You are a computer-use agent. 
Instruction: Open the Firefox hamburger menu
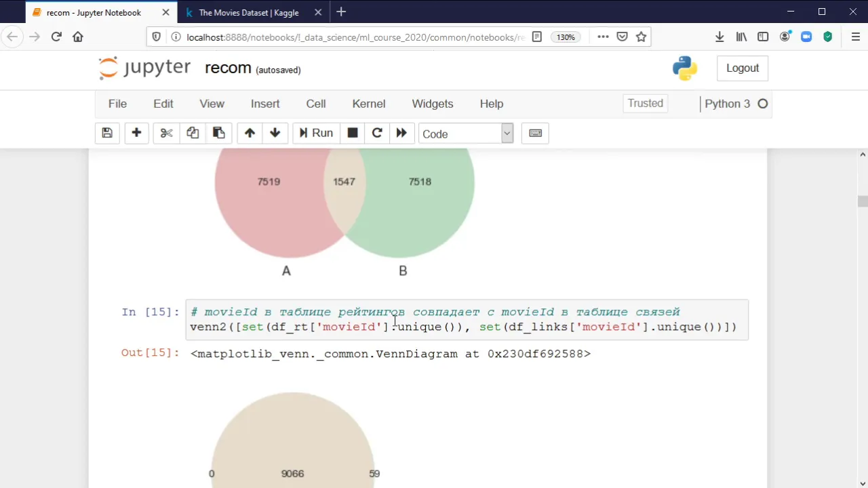[x=856, y=37]
